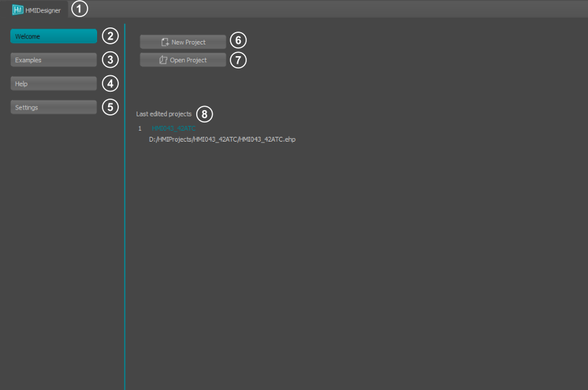588x390 pixels.
Task: Click the D:/HMIProjects file path text
Action: 222,139
